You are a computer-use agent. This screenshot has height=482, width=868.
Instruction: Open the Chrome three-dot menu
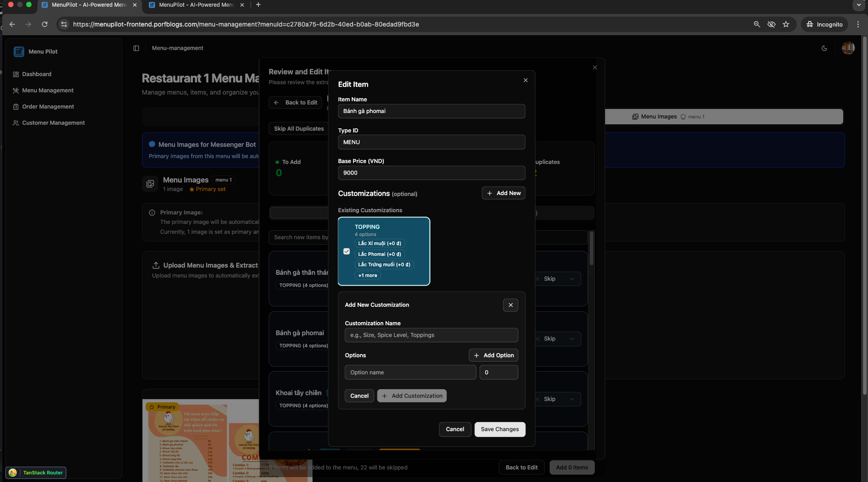[858, 24]
